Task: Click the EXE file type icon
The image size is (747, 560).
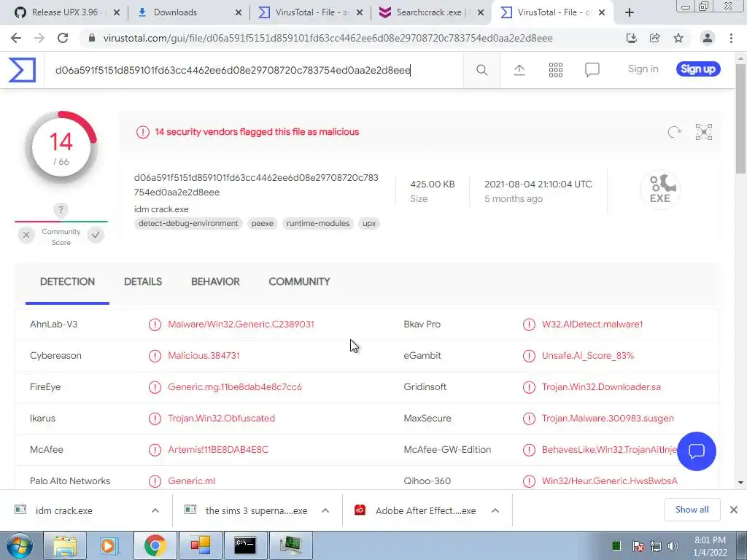Action: 659,189
